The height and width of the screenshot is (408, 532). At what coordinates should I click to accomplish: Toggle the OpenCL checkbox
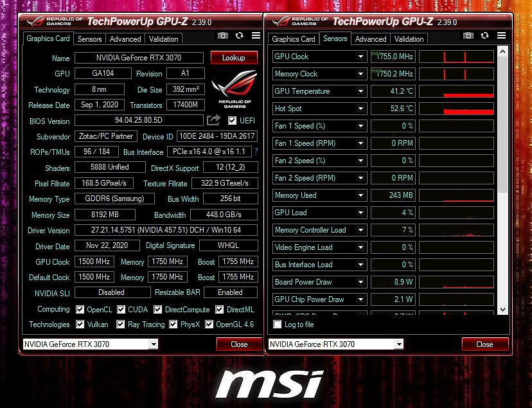pos(80,309)
